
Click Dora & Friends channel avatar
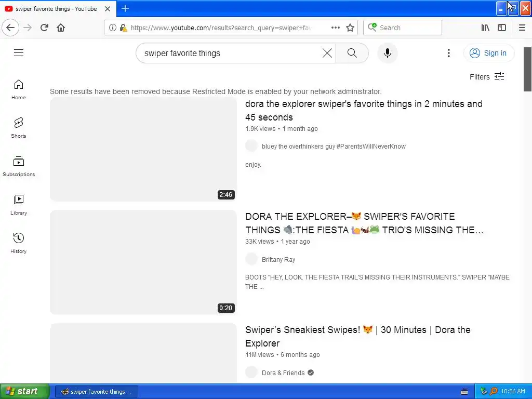coord(251,372)
